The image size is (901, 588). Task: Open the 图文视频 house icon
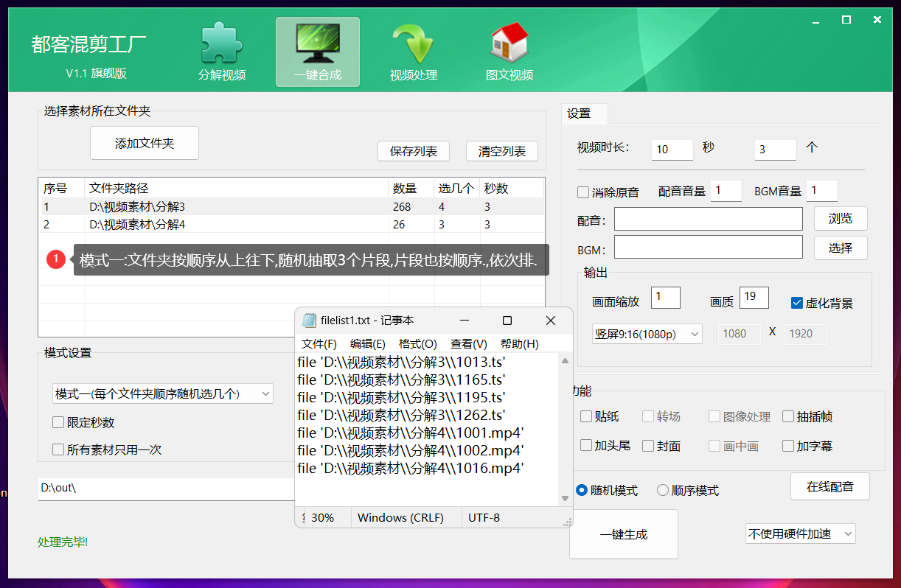(509, 52)
